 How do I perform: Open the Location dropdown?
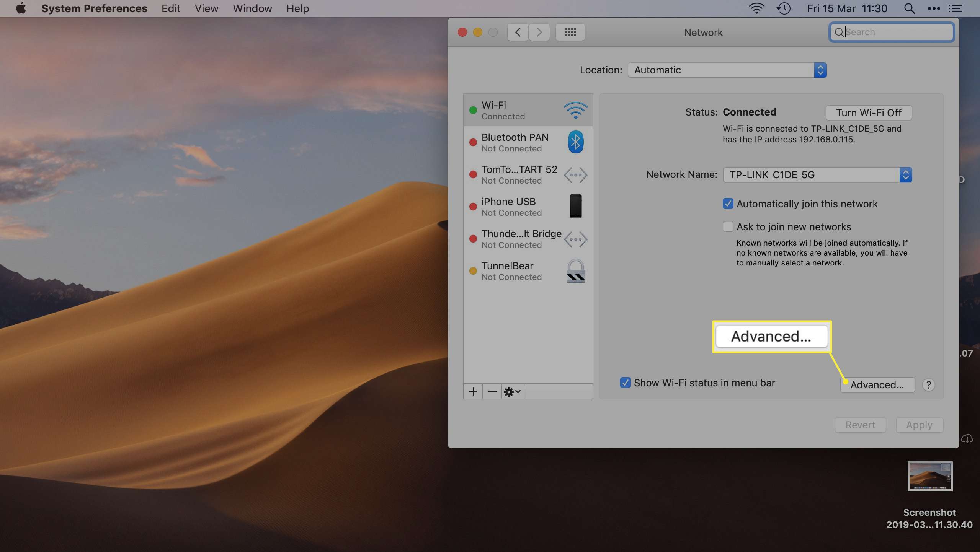727,70
